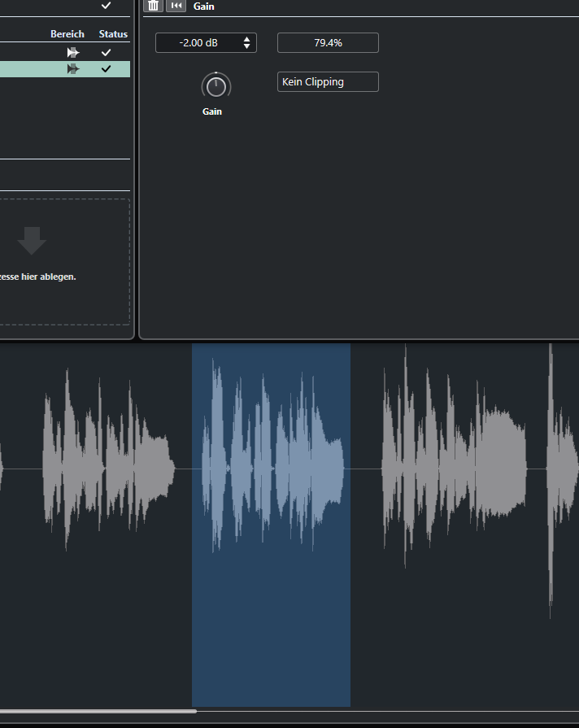
Task: Click the Gain rotary knob
Action: [215, 86]
